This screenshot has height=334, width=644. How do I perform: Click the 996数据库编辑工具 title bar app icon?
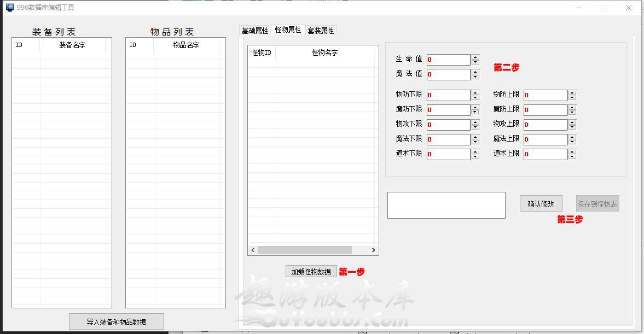click(9, 8)
